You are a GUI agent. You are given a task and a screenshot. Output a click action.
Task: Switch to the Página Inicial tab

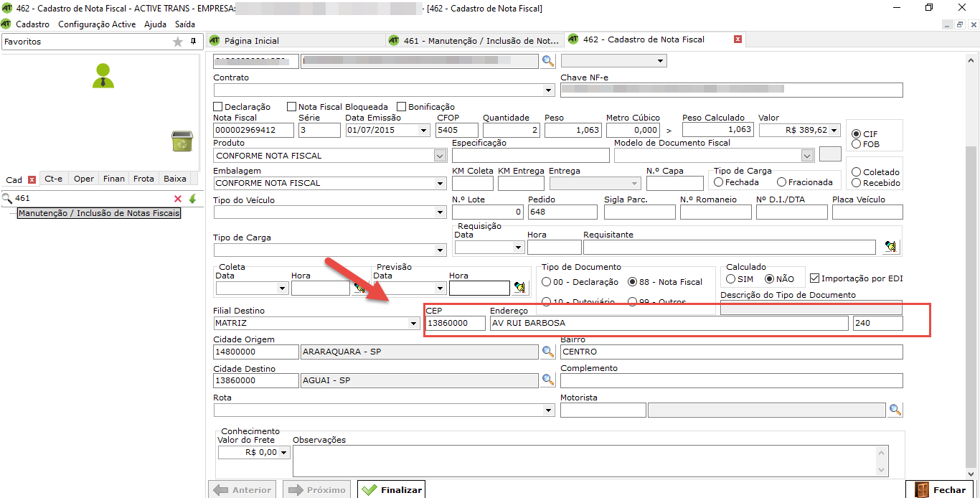pyautogui.click(x=251, y=40)
